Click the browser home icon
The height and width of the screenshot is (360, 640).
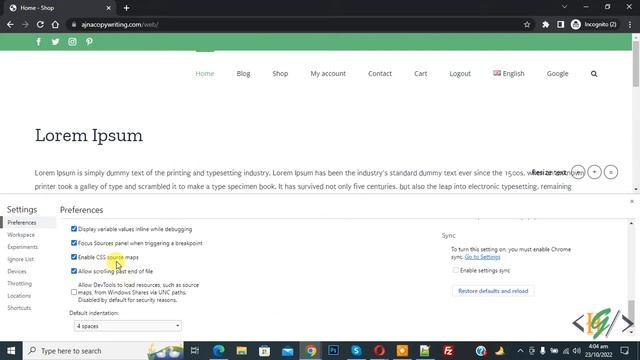coord(55,24)
